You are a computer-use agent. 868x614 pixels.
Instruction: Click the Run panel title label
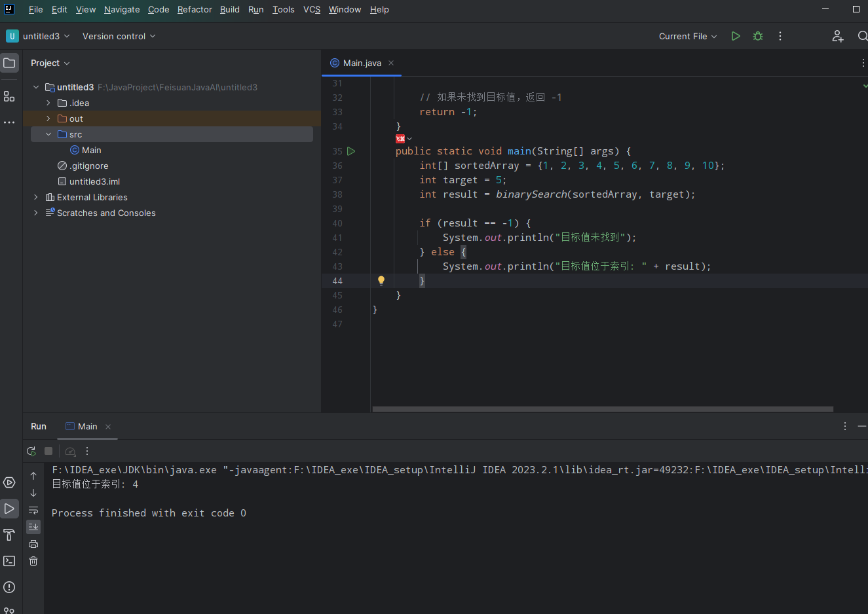pyautogui.click(x=39, y=426)
